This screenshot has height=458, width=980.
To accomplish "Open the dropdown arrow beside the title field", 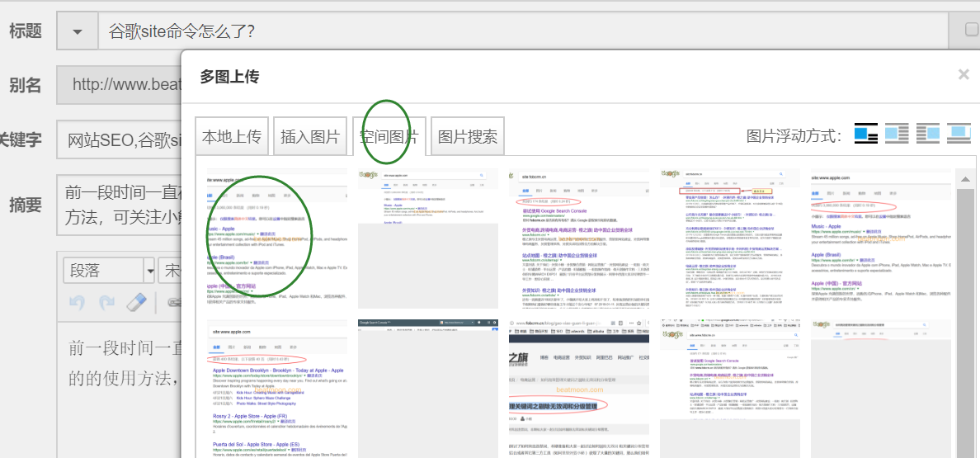I will 77,31.
